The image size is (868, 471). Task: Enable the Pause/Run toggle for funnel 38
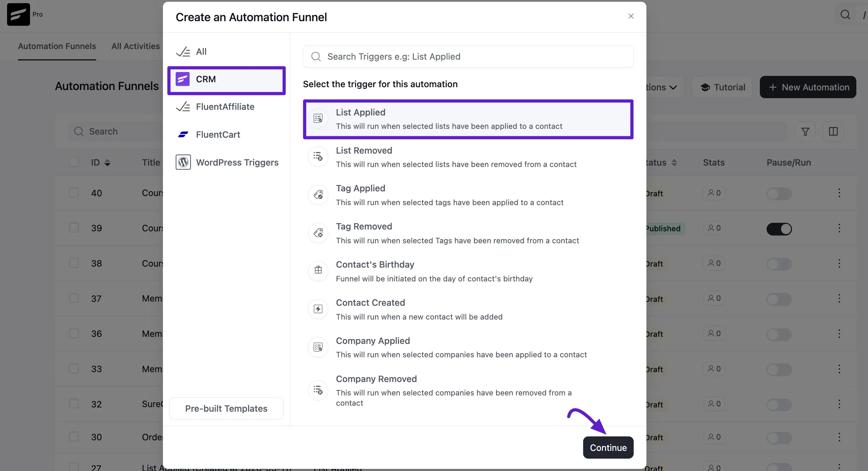coord(779,264)
